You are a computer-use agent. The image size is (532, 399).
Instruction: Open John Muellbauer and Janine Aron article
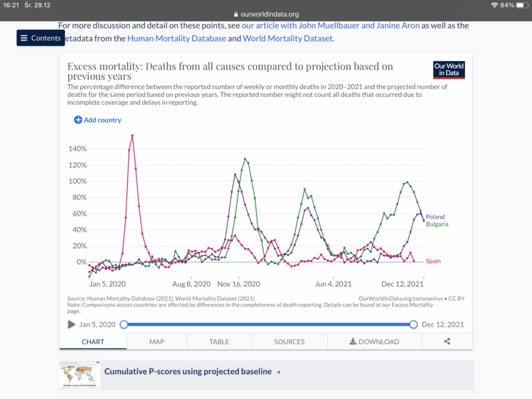pos(330,26)
